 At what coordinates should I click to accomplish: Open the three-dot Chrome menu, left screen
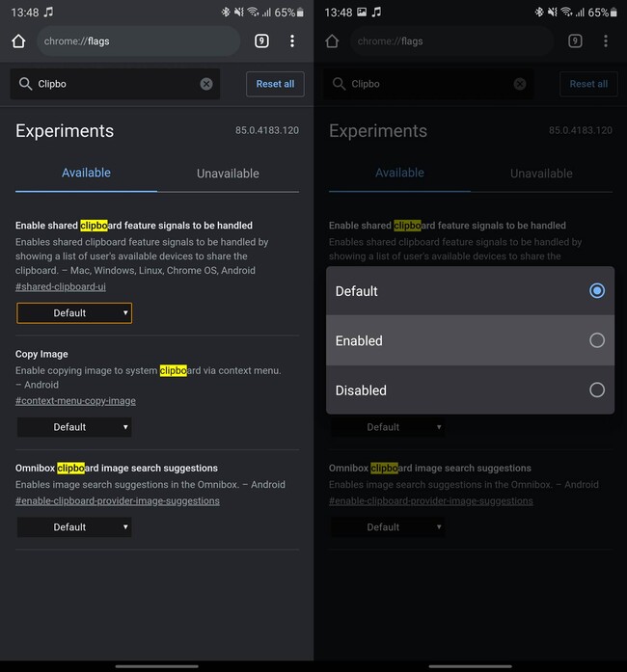(x=292, y=41)
